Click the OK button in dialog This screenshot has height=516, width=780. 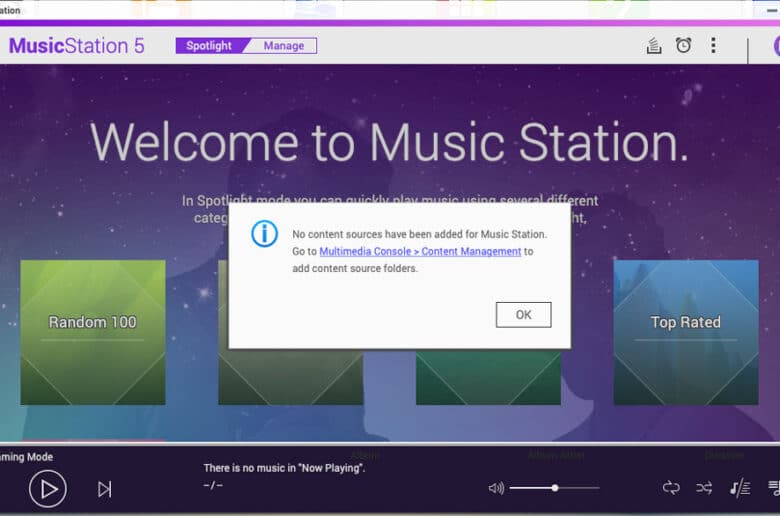523,314
